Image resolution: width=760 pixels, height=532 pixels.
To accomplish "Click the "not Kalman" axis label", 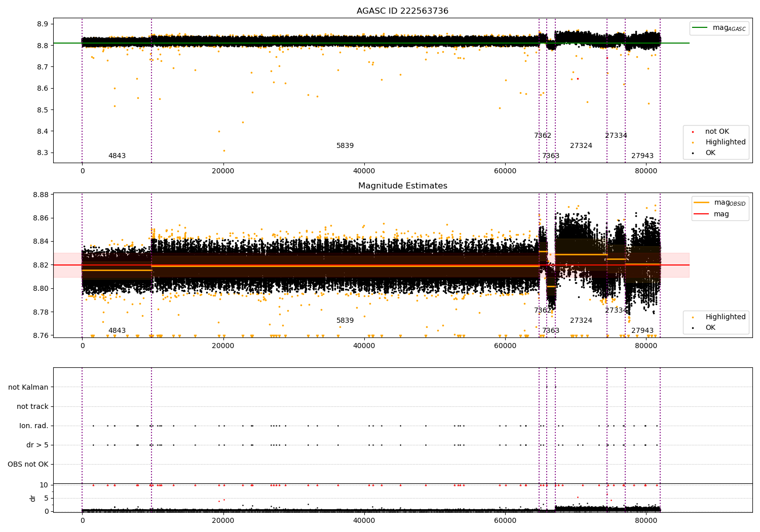I will (x=28, y=388).
